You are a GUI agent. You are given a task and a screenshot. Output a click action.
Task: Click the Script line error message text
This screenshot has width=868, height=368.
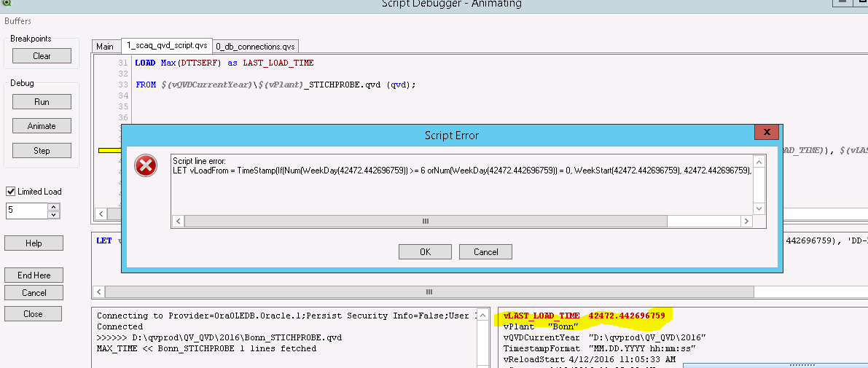click(461, 167)
